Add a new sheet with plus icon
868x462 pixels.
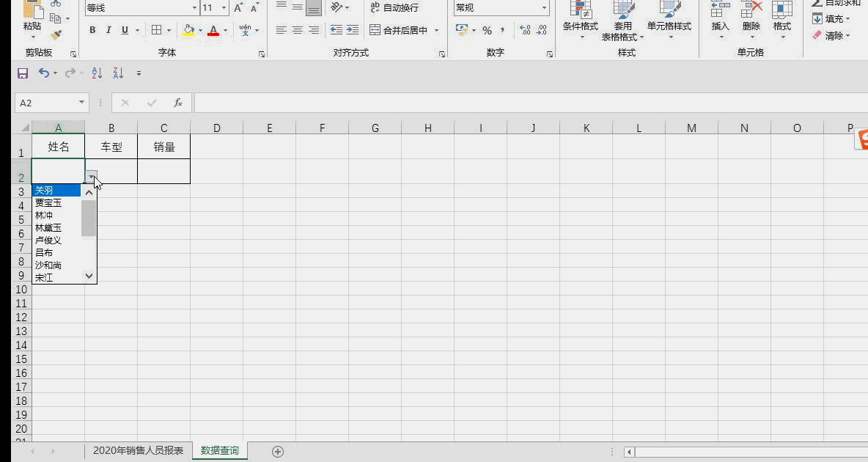278,452
